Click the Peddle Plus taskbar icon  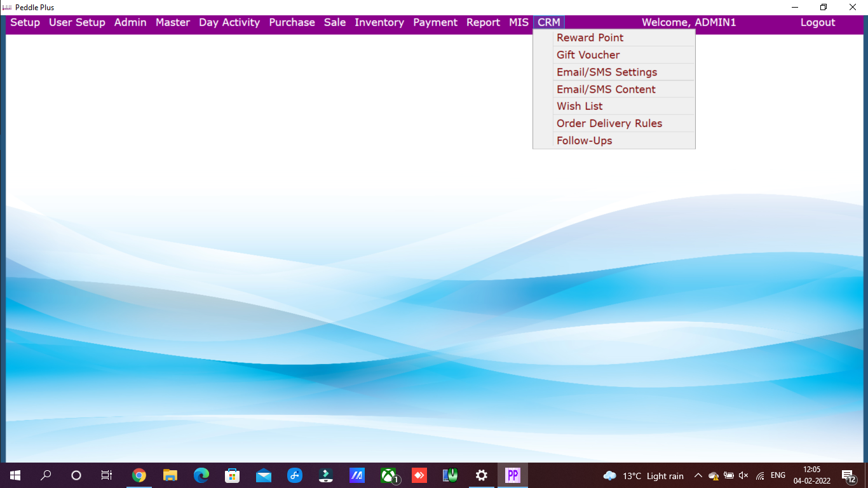point(512,475)
